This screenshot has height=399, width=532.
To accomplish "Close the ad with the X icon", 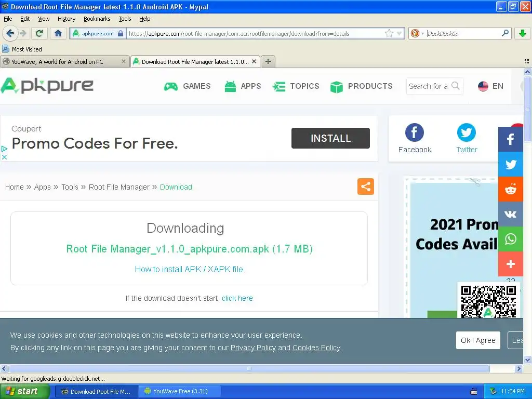I will tap(4, 157).
